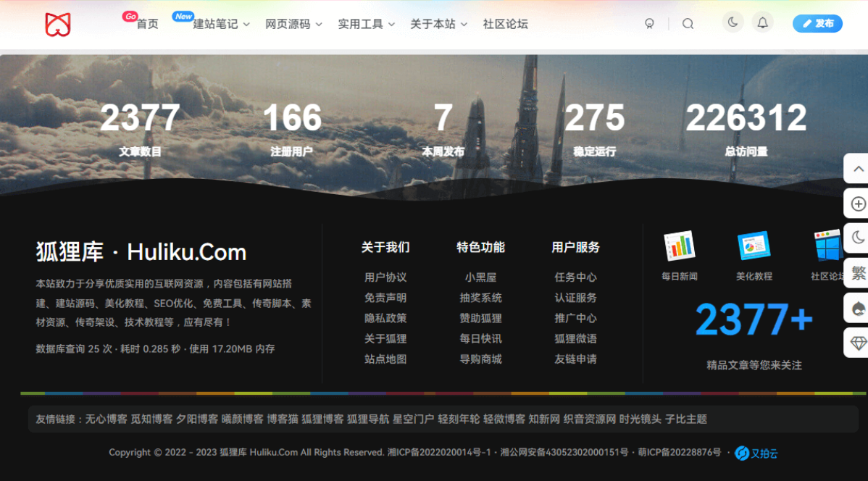
Task: Open 社区论坛 menu item
Action: coord(506,24)
